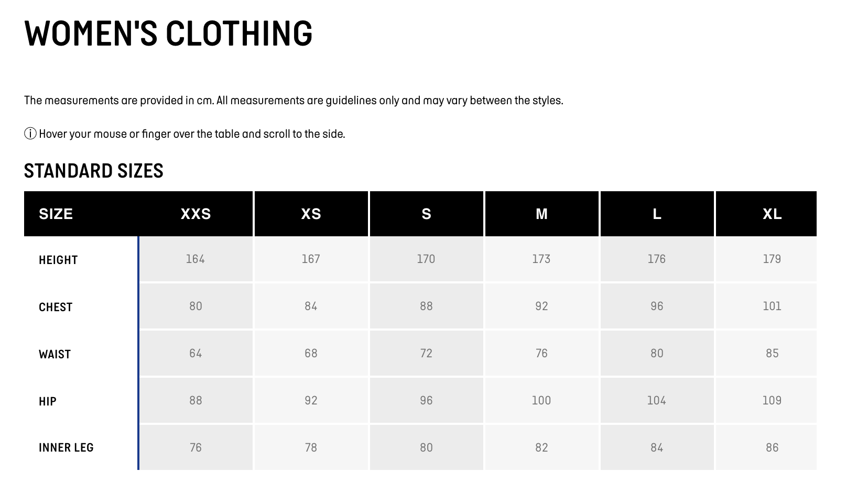
Task: Select the XS column header
Action: tap(311, 214)
